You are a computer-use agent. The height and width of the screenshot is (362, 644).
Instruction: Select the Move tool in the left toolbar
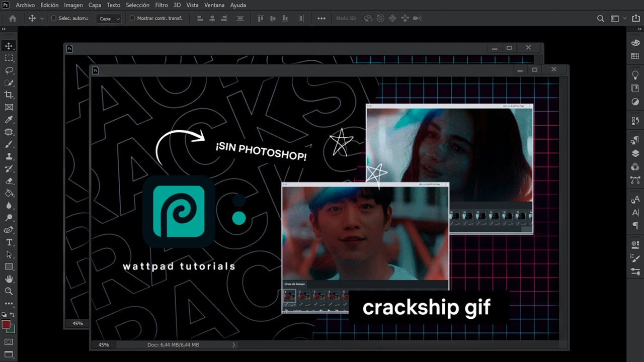coord(9,46)
